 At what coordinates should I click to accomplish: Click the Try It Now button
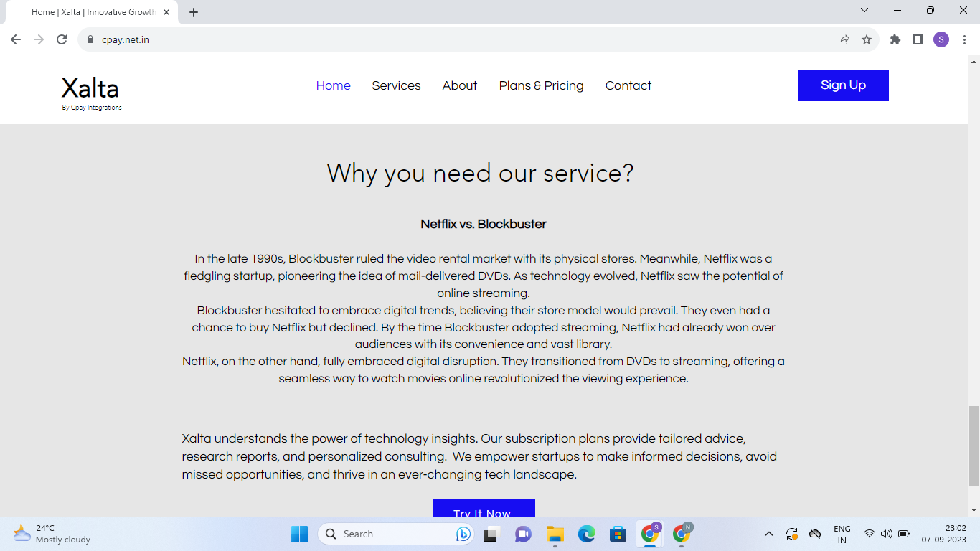coord(484,508)
